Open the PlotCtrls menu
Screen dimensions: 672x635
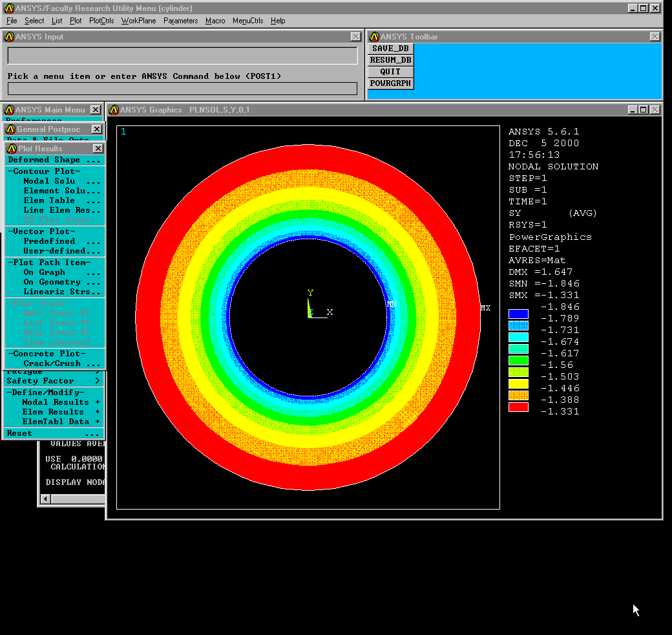coord(101,21)
